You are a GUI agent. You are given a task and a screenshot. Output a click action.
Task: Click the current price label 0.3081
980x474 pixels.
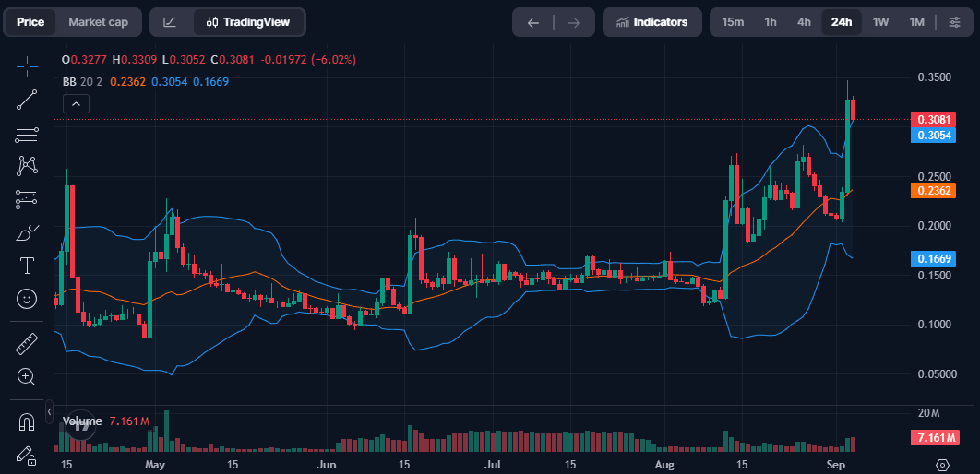pyautogui.click(x=933, y=119)
